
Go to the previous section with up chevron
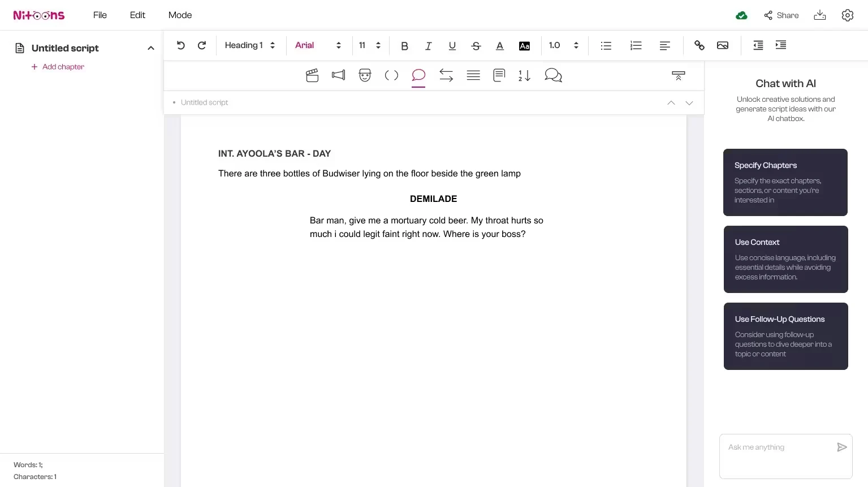(x=671, y=103)
